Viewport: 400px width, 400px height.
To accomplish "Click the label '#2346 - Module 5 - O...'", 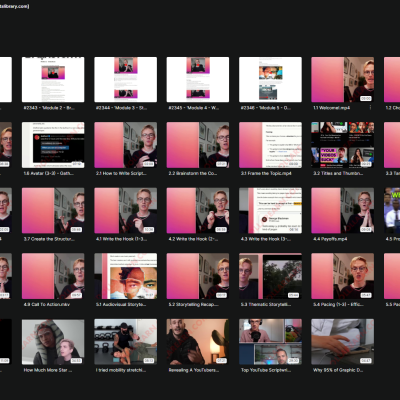I will [x=266, y=108].
